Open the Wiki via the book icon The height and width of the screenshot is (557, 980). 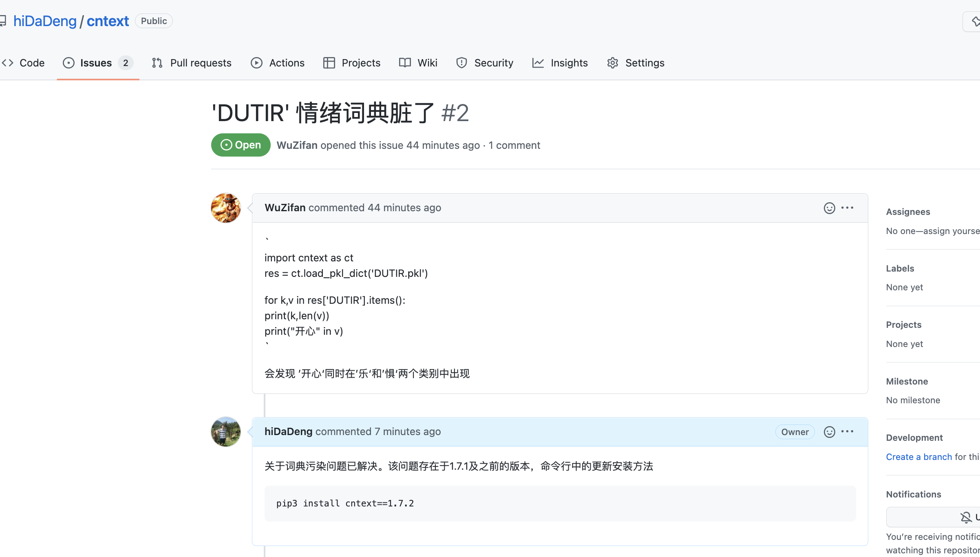[418, 63]
